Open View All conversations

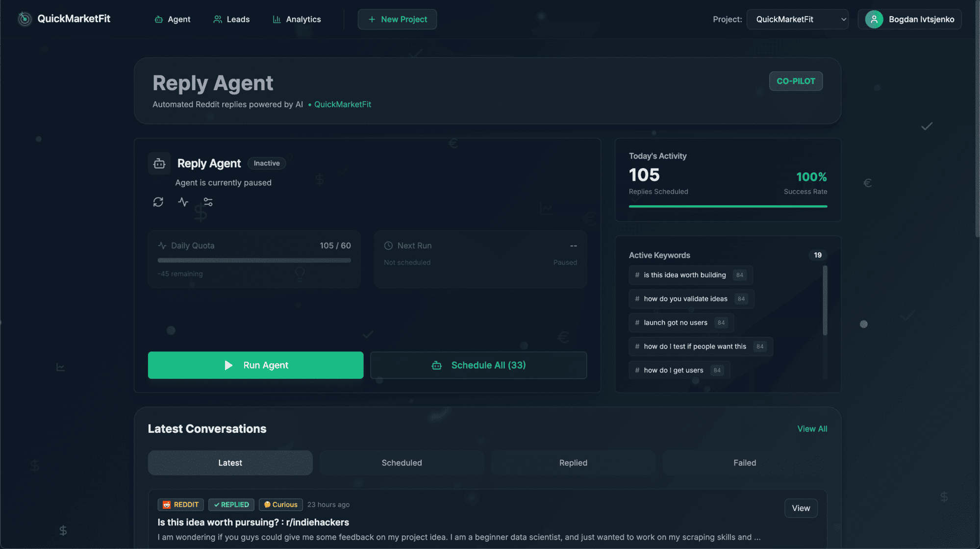point(812,428)
